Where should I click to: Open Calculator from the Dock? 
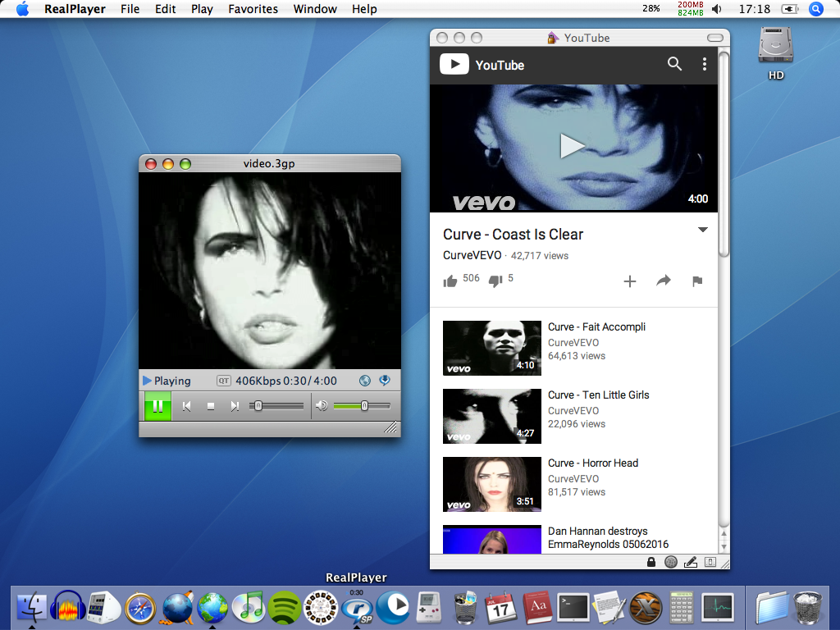pyautogui.click(x=682, y=608)
